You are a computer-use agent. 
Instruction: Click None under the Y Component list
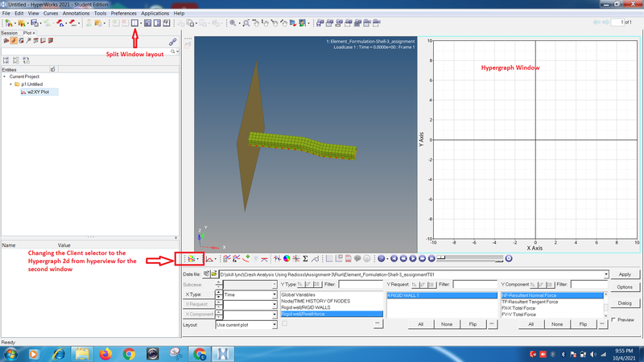pos(557,324)
